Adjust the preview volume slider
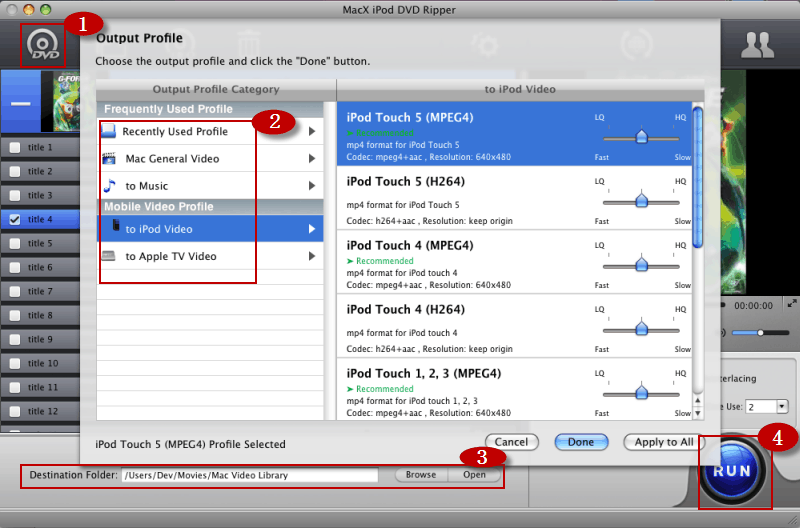The height and width of the screenshot is (528, 800). [x=761, y=333]
